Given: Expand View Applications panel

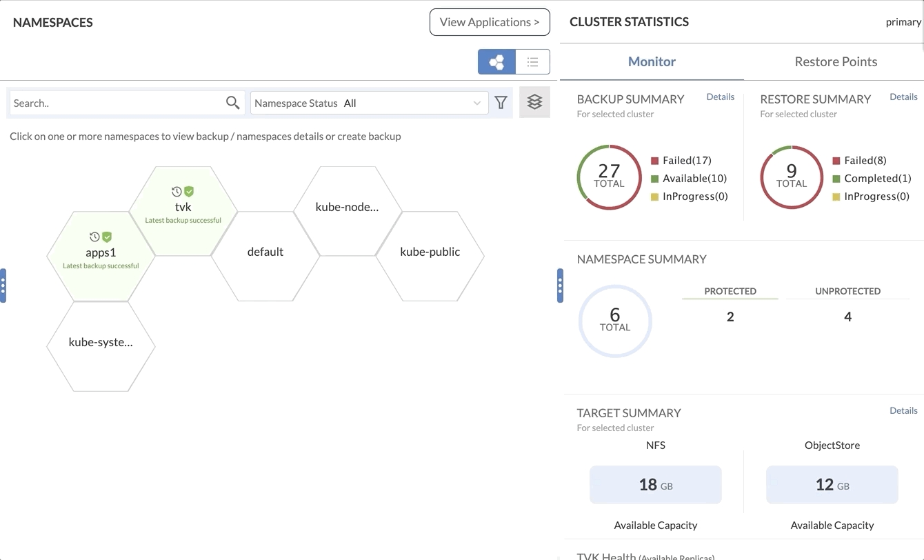Looking at the screenshot, I should coord(490,22).
